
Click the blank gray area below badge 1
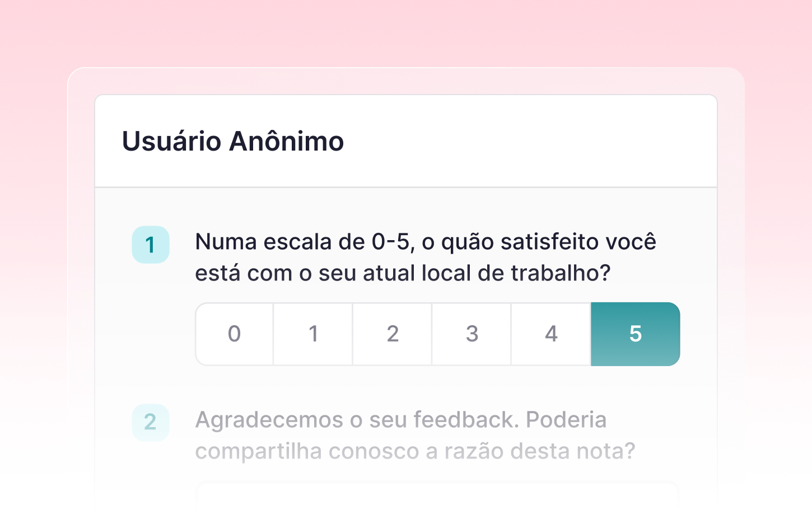[x=150, y=336]
